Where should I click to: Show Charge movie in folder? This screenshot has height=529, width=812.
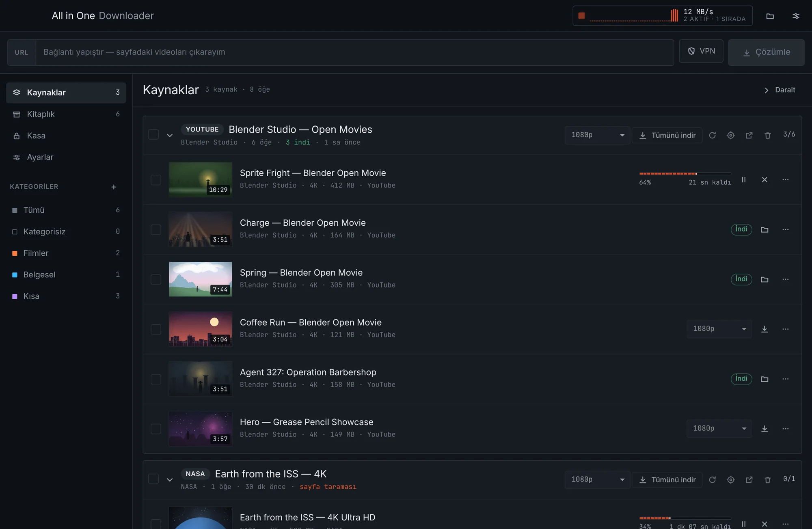[764, 229]
